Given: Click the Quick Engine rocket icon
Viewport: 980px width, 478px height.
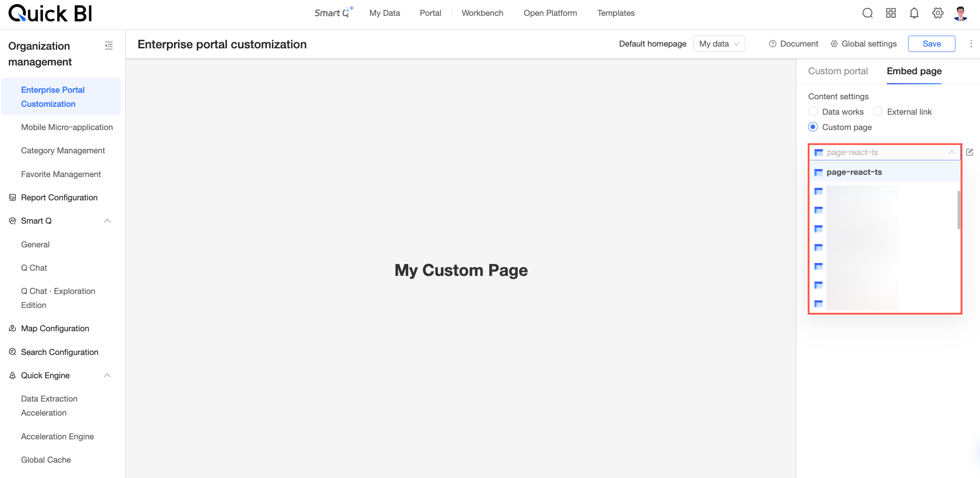Looking at the screenshot, I should click(12, 376).
